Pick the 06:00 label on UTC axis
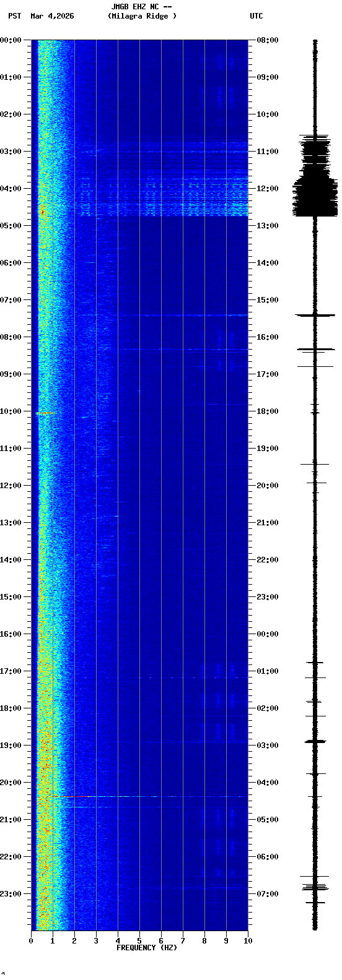 pos(268,857)
